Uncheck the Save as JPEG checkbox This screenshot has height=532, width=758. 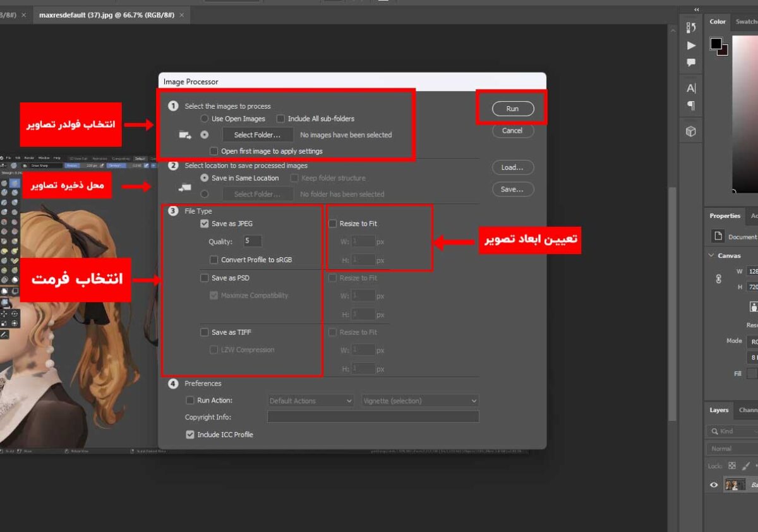click(x=204, y=223)
